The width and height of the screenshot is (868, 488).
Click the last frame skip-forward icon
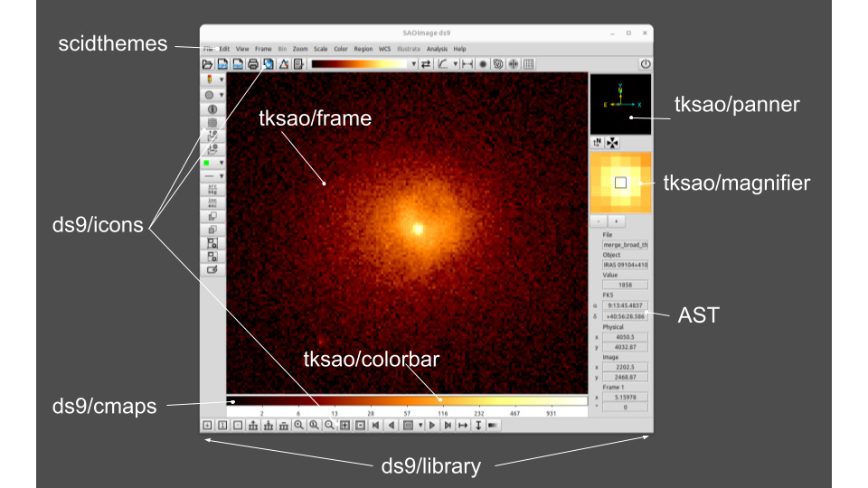tap(448, 426)
